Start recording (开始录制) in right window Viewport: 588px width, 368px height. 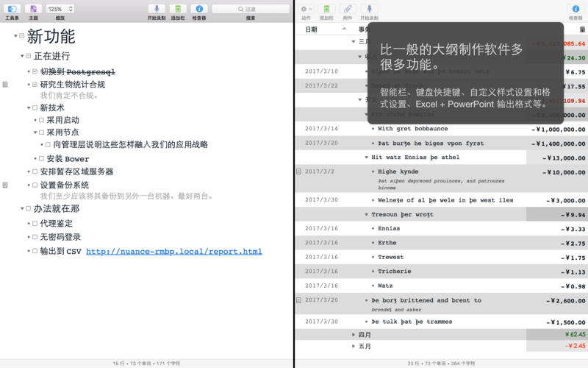click(x=369, y=9)
